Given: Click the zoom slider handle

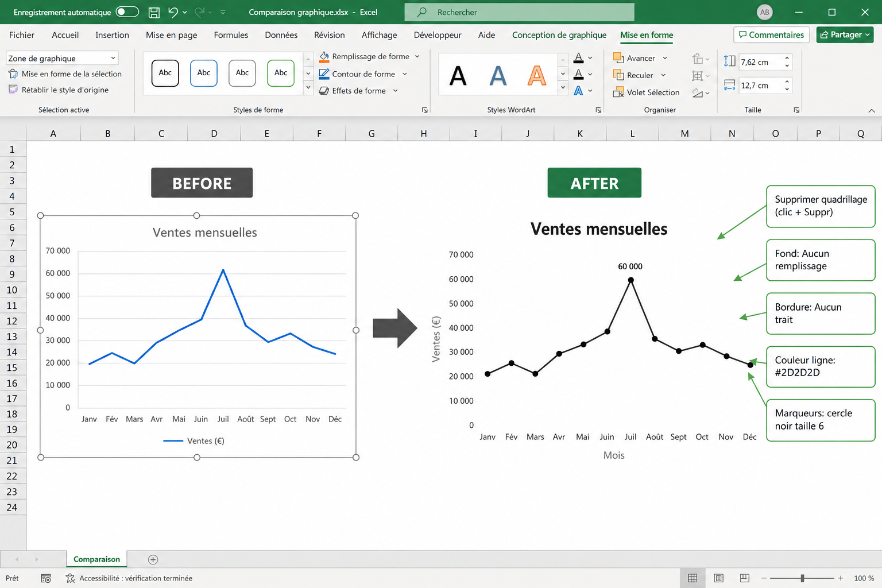Looking at the screenshot, I should pos(802,578).
